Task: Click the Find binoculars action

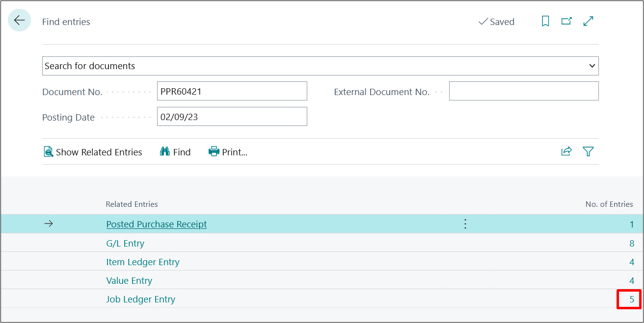Action: [x=175, y=152]
